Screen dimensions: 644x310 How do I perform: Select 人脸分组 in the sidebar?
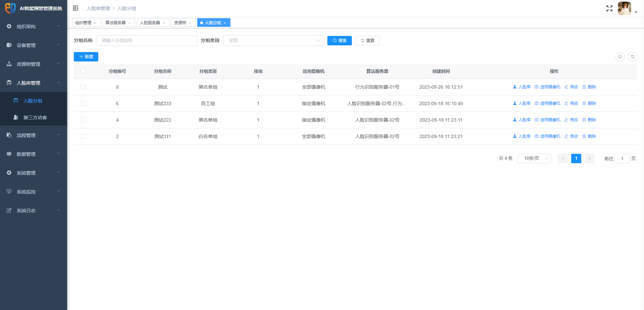click(x=34, y=100)
